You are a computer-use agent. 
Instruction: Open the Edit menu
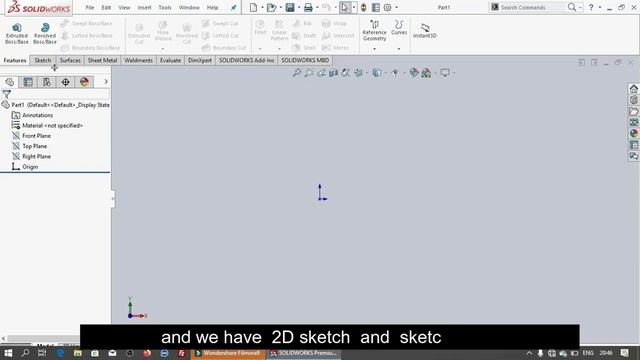click(106, 7)
